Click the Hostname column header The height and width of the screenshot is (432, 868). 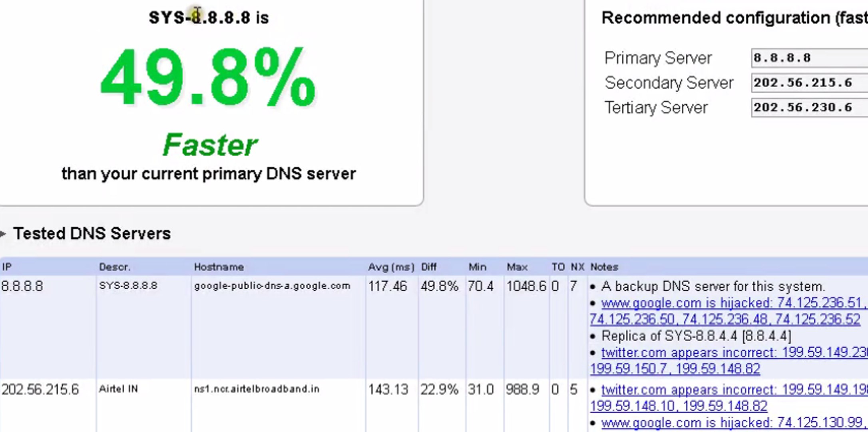click(x=219, y=267)
